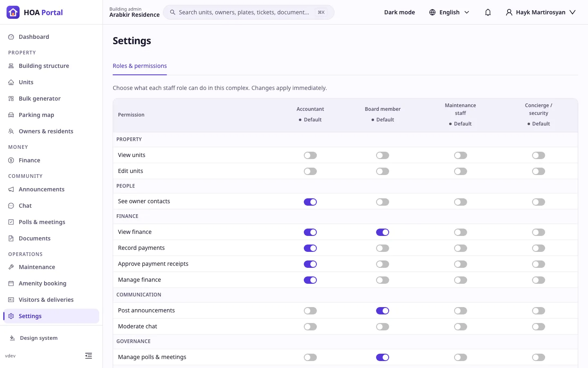Expand the Hayk Martirosyan user menu
This screenshot has width=588, height=368.
click(541, 12)
